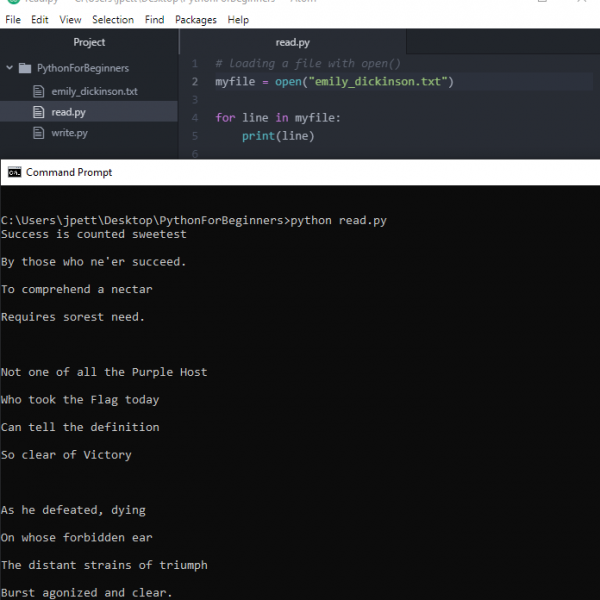The image size is (600, 600).
Task: Click the "emily_dickinson.txt" string in code
Action: click(378, 82)
